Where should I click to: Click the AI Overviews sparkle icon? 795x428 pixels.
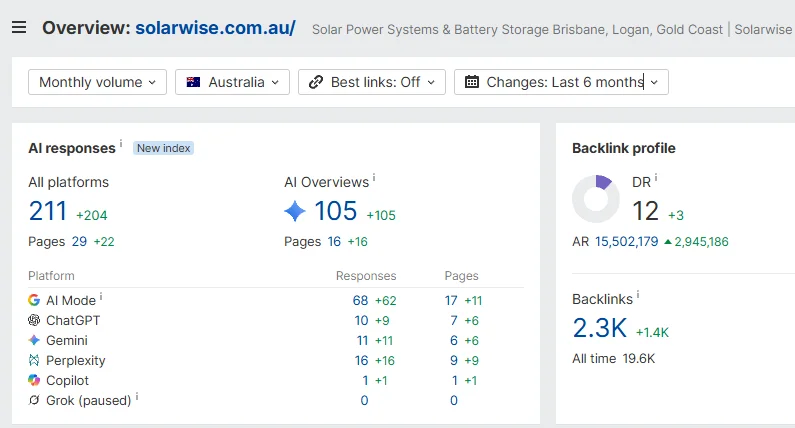pyautogui.click(x=295, y=211)
